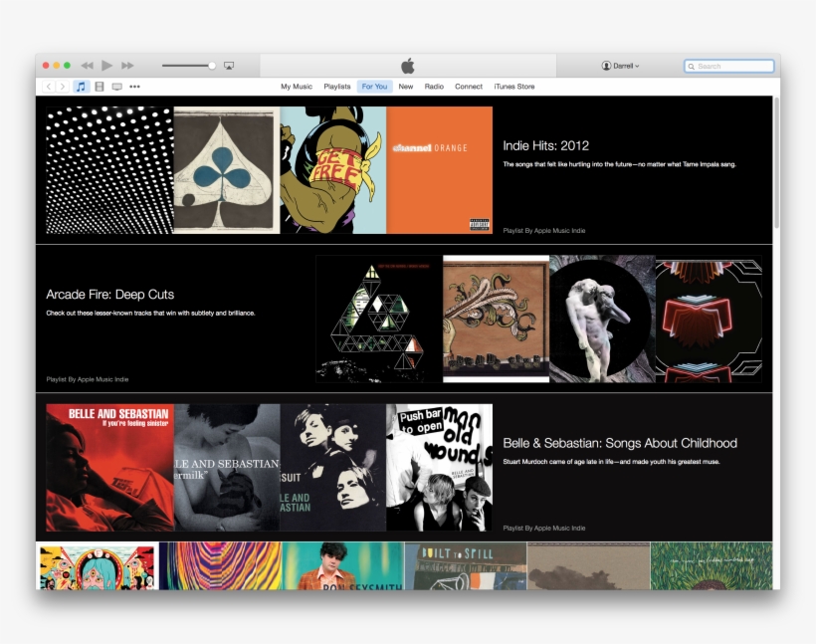Viewport: 816px width, 644px height.
Task: Open the Playlists tab
Action: pyautogui.click(x=337, y=87)
